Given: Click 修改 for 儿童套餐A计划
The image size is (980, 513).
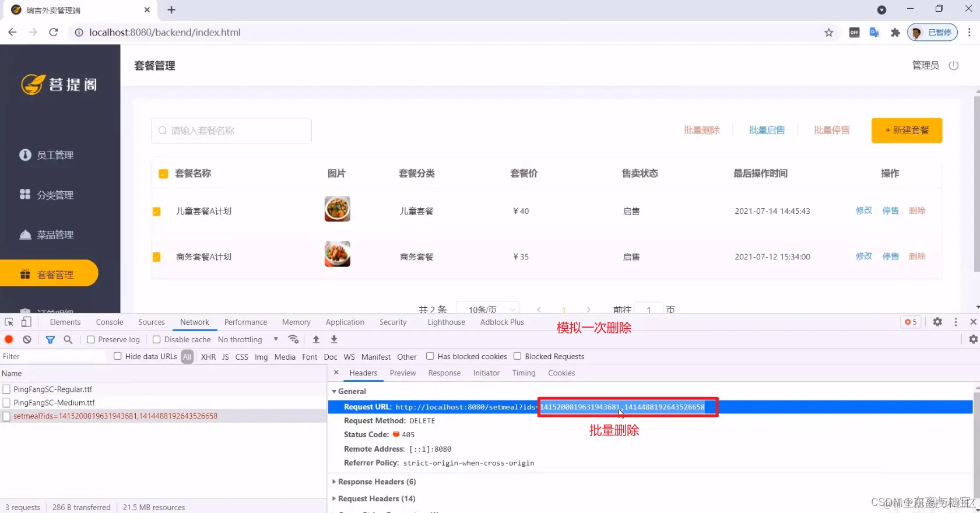Looking at the screenshot, I should (x=864, y=210).
